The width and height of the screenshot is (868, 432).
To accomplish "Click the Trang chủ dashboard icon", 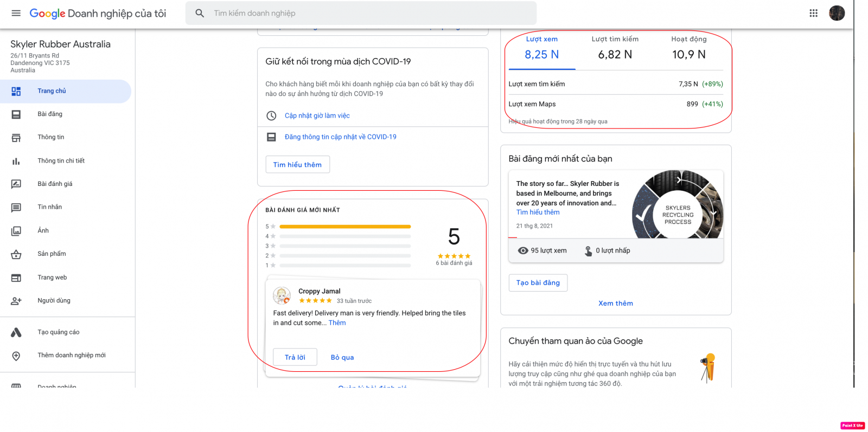I will (x=16, y=91).
